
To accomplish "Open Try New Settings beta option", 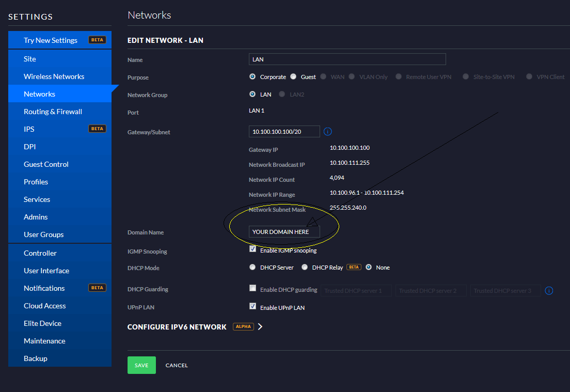I will (x=51, y=40).
